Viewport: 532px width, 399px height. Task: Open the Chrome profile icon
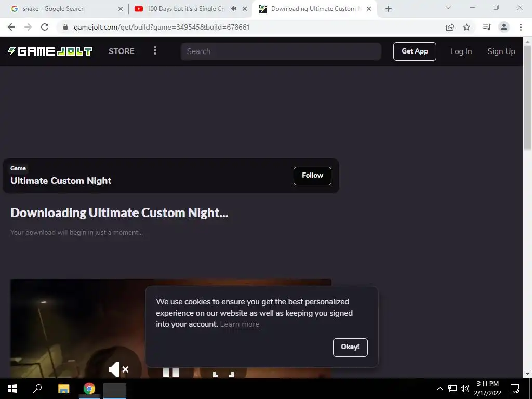(504, 27)
